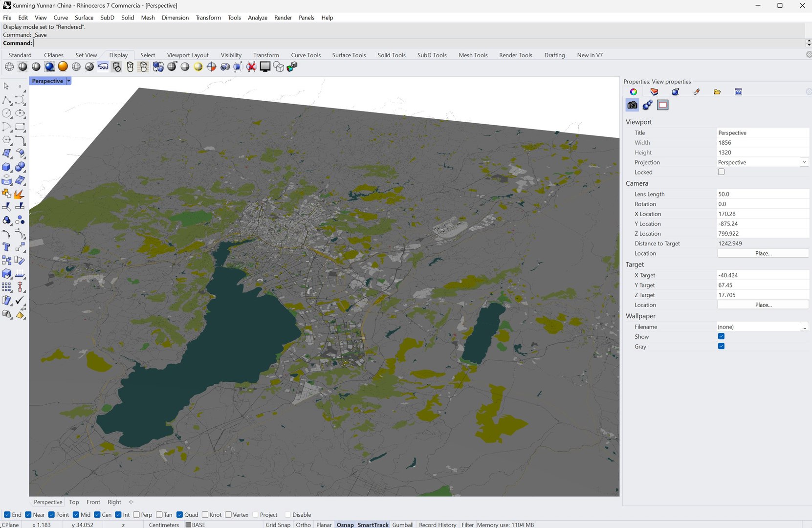Open the monitor screen icon in Display toolbar
The image size is (812, 528).
[x=265, y=67]
